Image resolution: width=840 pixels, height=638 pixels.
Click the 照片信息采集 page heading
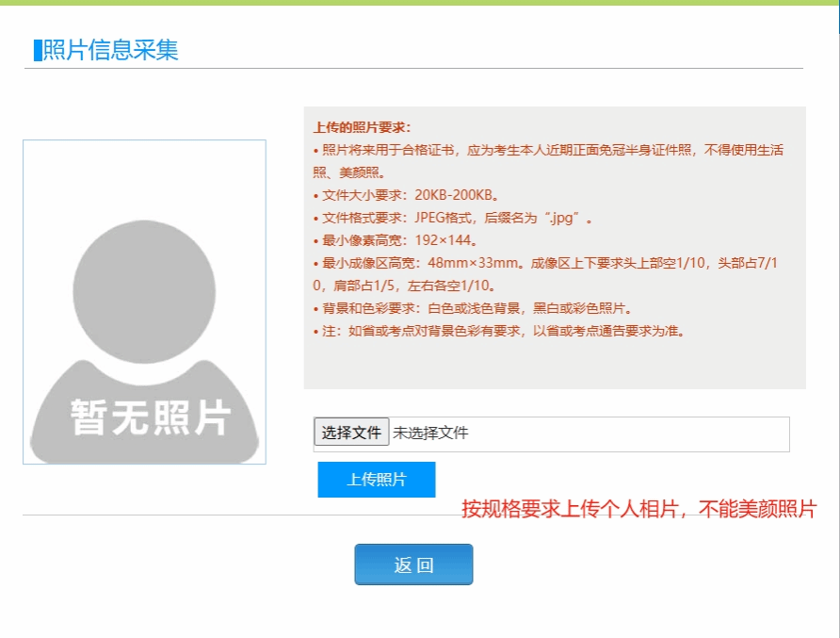(110, 50)
